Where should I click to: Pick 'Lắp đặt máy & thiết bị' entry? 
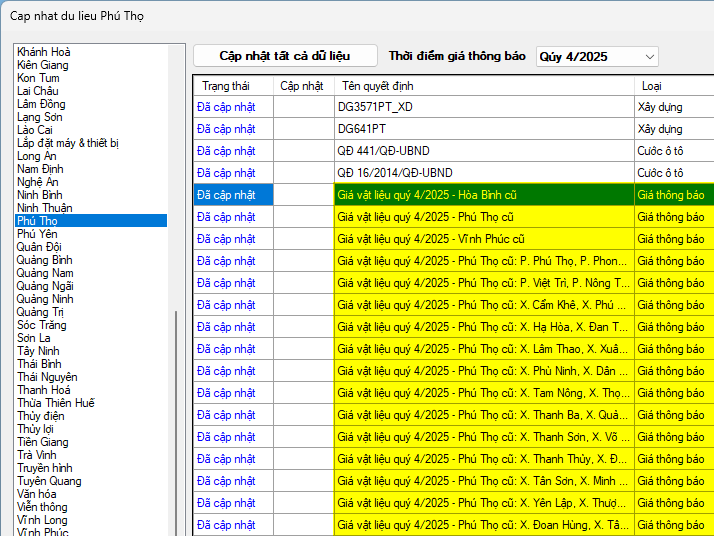68,143
